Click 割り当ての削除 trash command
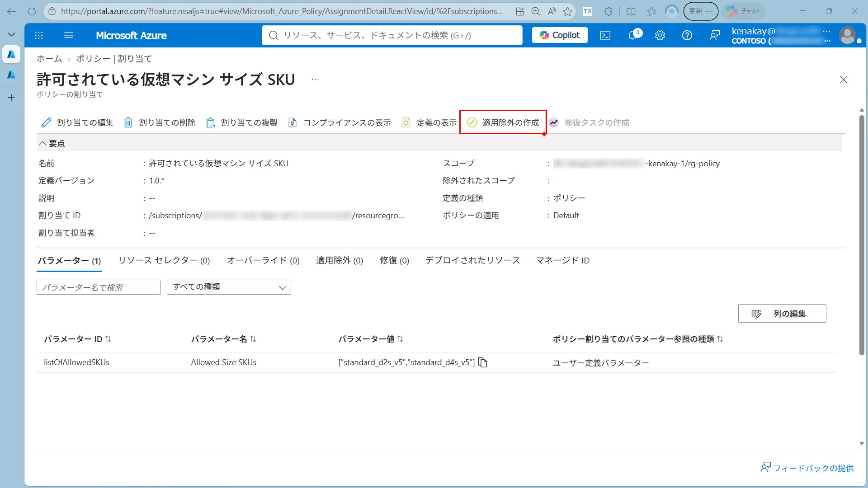Screen dimensions: 868x488 point(160,122)
